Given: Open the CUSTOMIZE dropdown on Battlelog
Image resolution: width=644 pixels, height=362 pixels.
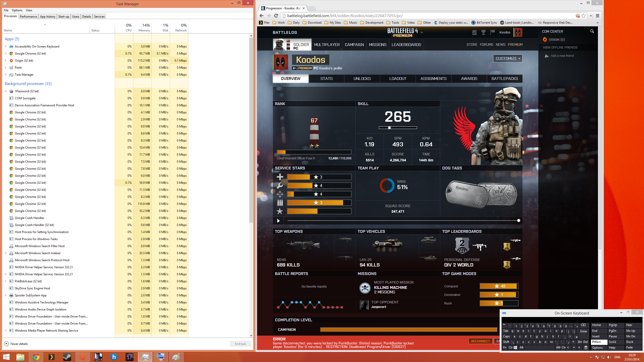Looking at the screenshot, I should [508, 59].
